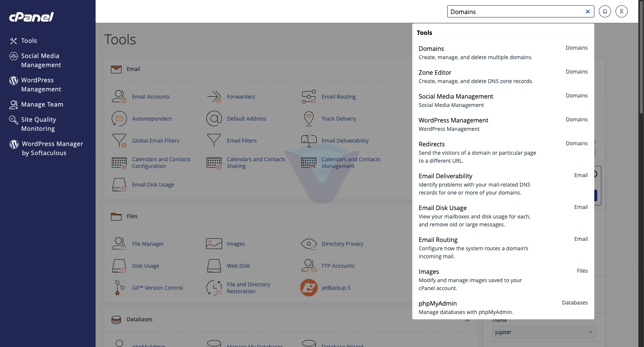This screenshot has width=644, height=347.
Task: Open the FTP Accounts icon
Action: (x=309, y=265)
